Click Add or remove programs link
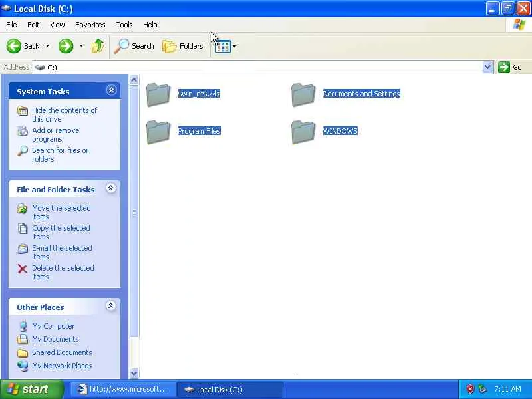The image size is (532, 399). pyautogui.click(x=56, y=135)
